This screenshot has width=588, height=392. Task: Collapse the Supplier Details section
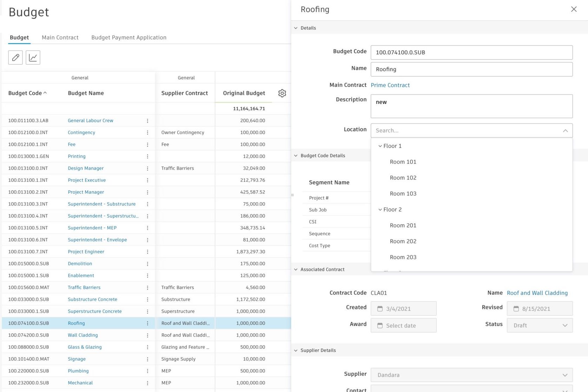tap(296, 350)
